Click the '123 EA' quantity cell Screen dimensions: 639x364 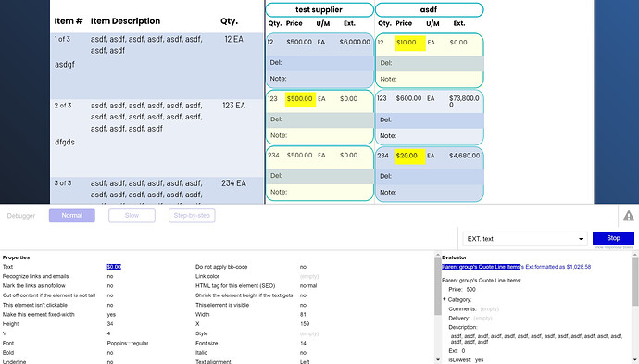coord(234,106)
